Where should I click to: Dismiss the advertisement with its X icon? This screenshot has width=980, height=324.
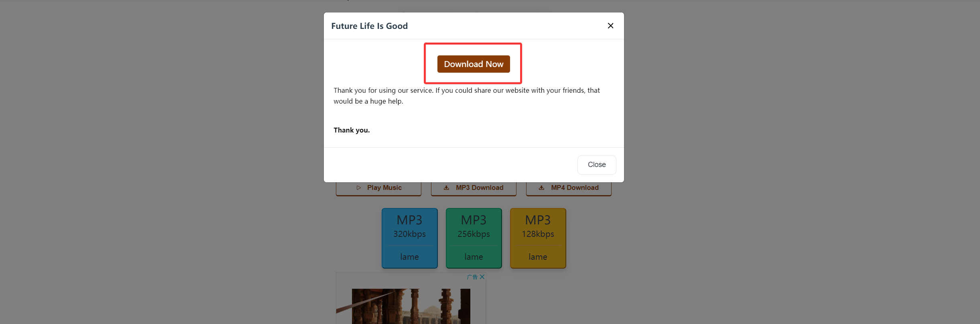[482, 277]
